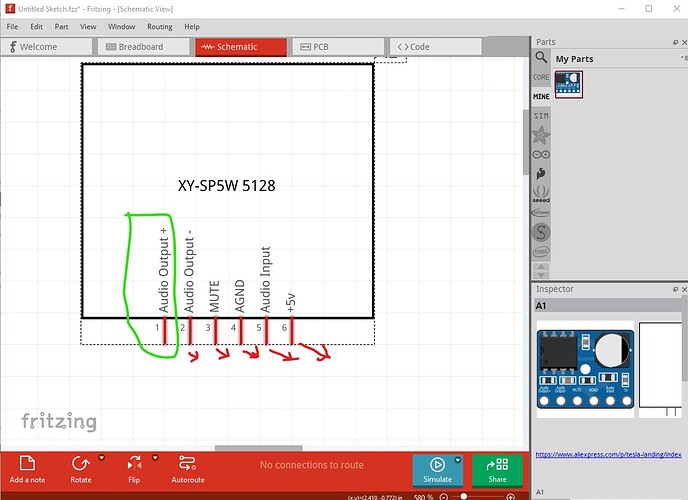Select the CORE parts bin
This screenshot has height=500, width=688.
click(x=541, y=77)
